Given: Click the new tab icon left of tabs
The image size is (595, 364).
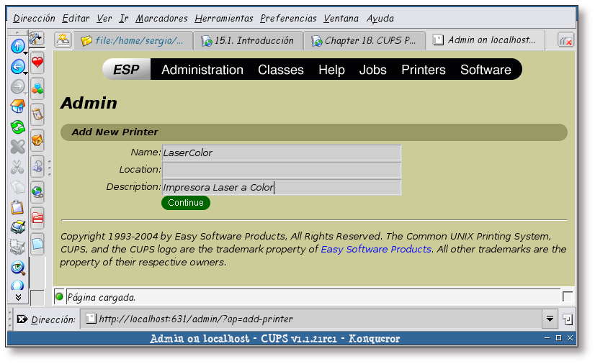Looking at the screenshot, I should (x=63, y=40).
